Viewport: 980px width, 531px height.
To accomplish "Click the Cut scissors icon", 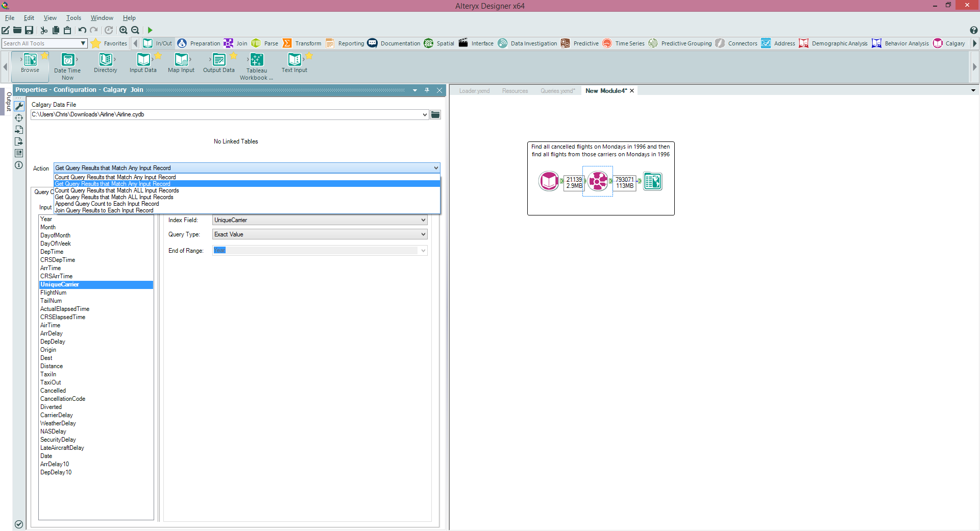I will pyautogui.click(x=44, y=30).
